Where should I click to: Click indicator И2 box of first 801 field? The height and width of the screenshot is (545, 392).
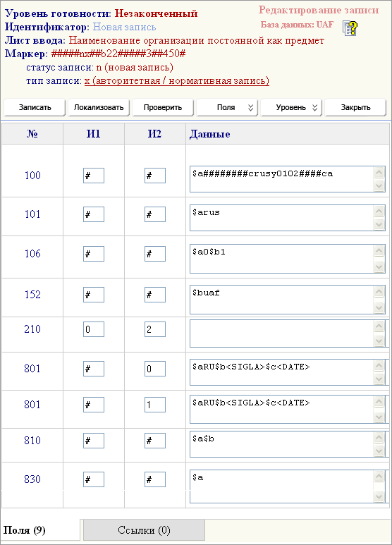(155, 369)
